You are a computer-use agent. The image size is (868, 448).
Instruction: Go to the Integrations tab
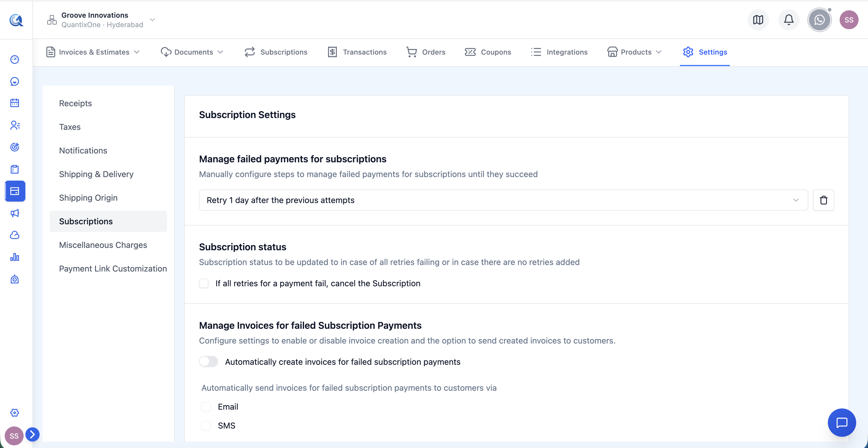point(559,52)
